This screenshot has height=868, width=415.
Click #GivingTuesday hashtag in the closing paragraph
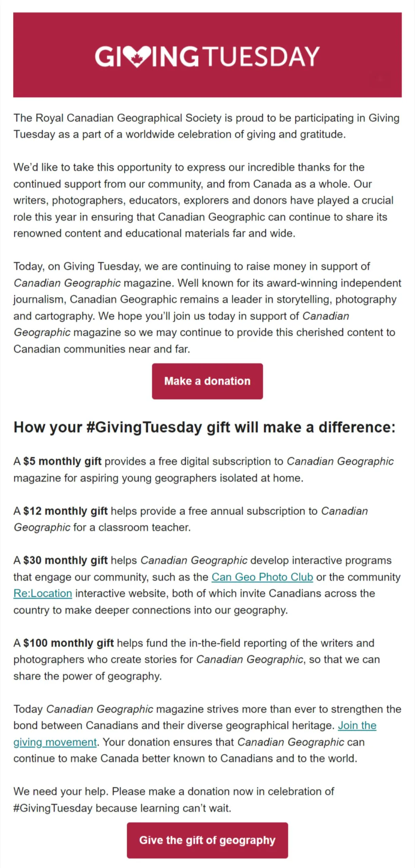pos(53,808)
